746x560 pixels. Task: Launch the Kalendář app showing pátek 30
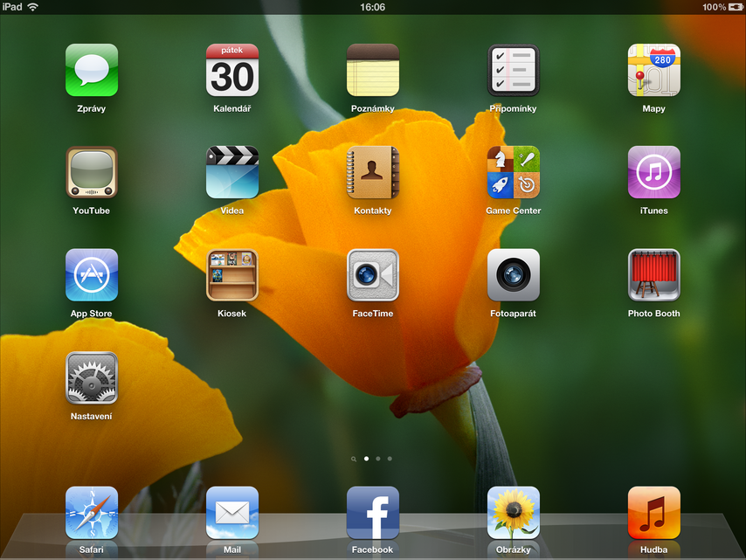232,70
